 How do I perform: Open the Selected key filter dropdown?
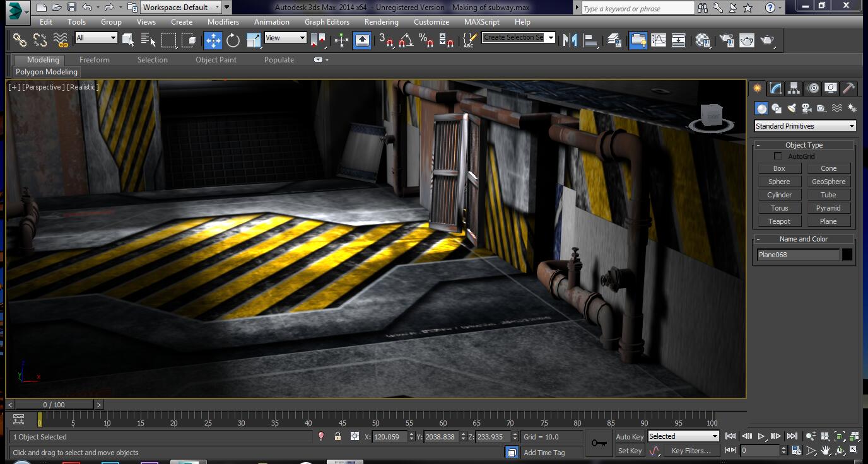point(684,436)
